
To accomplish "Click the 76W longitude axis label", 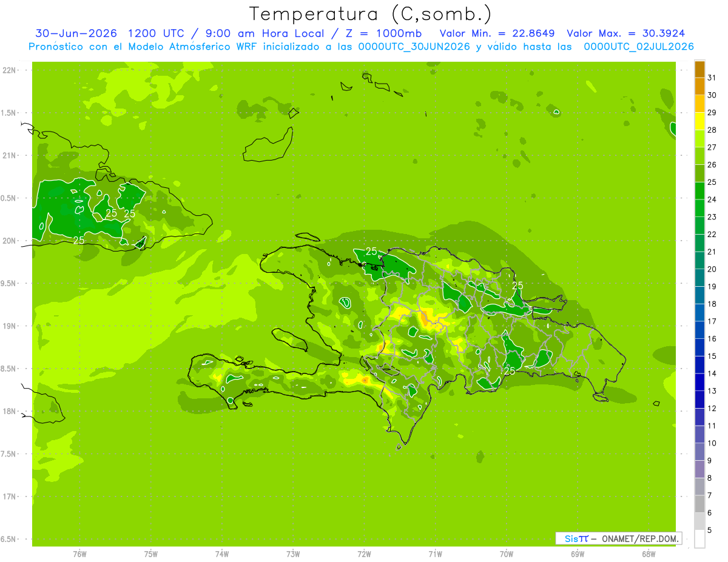I will click(79, 554).
